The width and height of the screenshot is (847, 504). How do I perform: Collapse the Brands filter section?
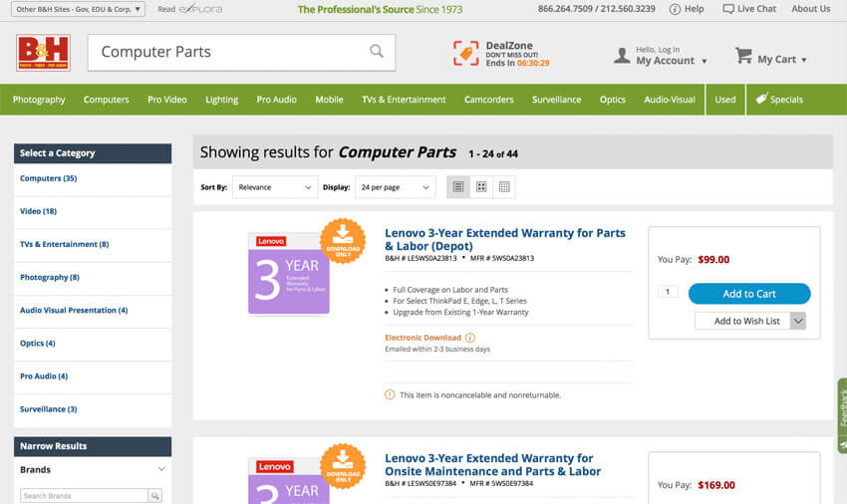coord(161,469)
